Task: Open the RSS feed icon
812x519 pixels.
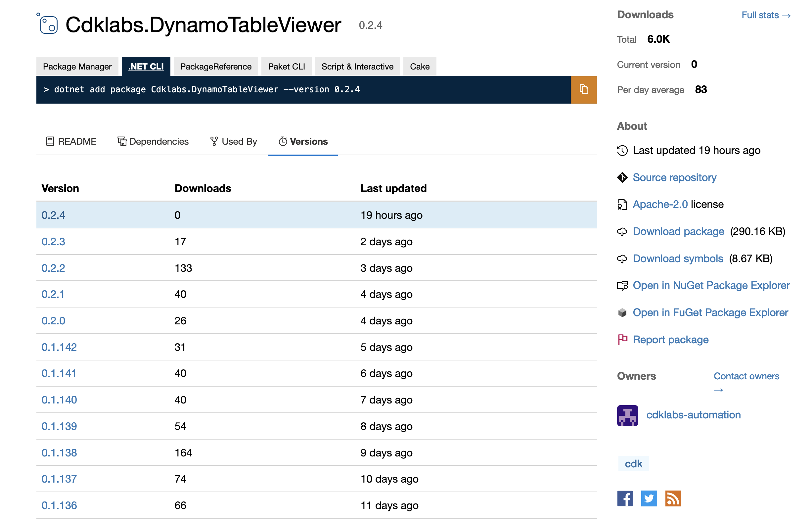Action: pyautogui.click(x=673, y=498)
